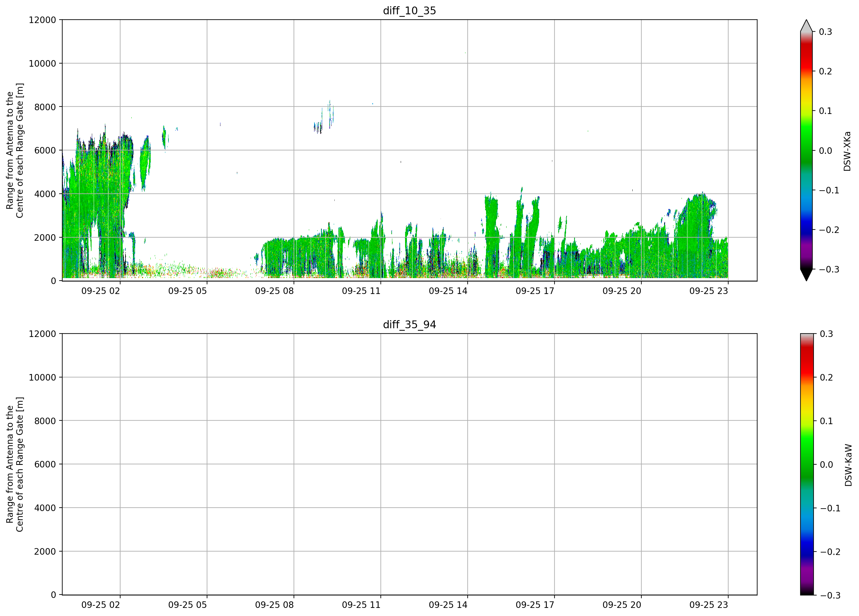The height and width of the screenshot is (616, 859).
Task: Click the −0.3 tick on top colorbar
Action: tap(829, 269)
